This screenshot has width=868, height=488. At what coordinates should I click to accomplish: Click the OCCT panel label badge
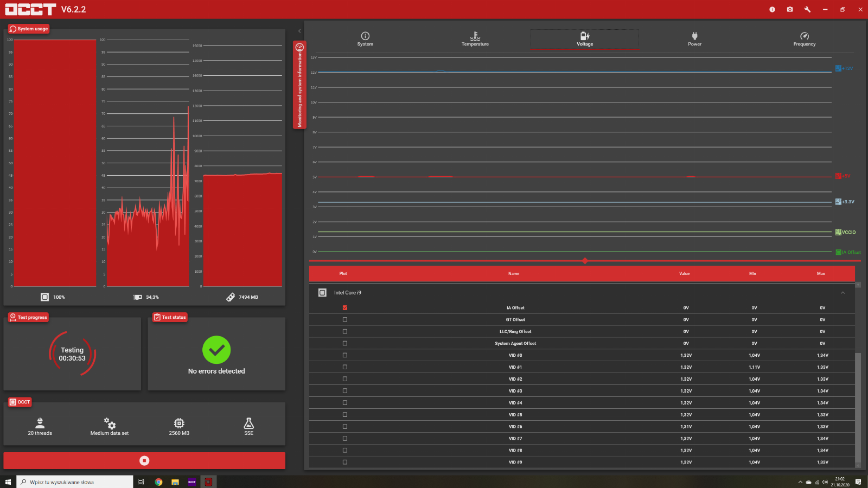tap(20, 402)
